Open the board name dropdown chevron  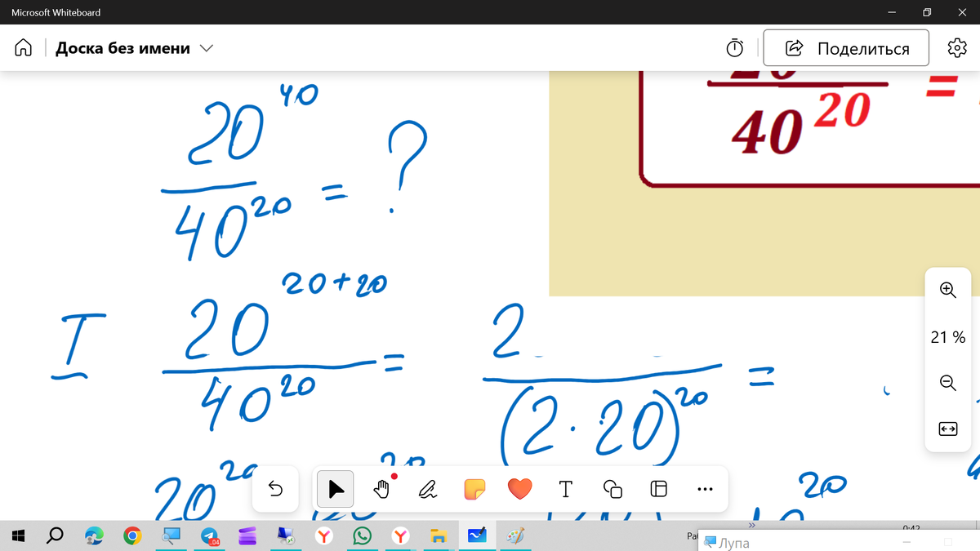pyautogui.click(x=207, y=48)
